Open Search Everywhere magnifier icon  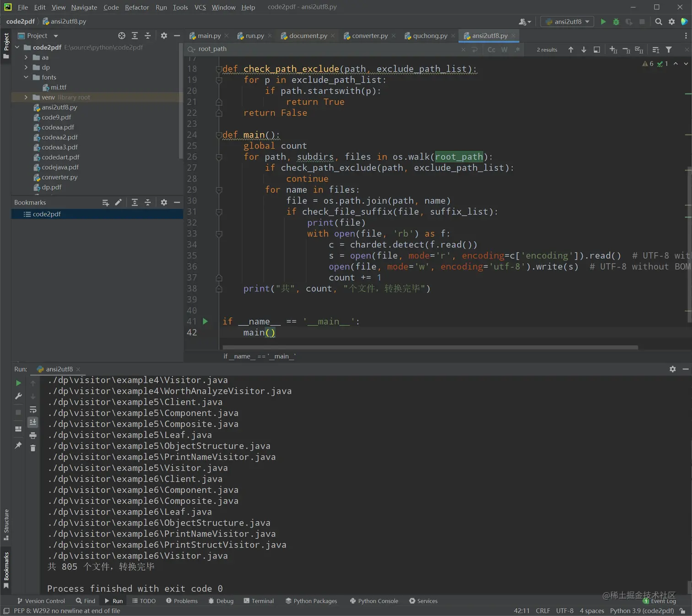659,22
